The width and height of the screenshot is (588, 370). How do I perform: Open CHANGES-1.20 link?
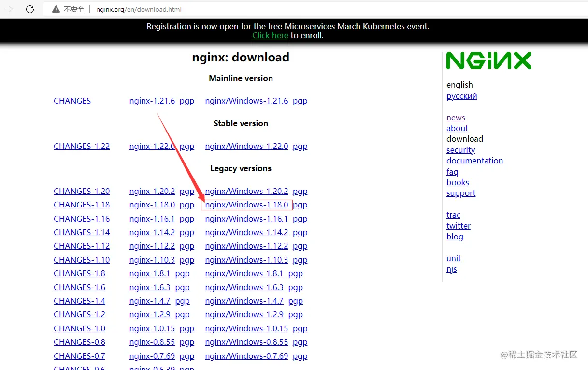pos(82,191)
